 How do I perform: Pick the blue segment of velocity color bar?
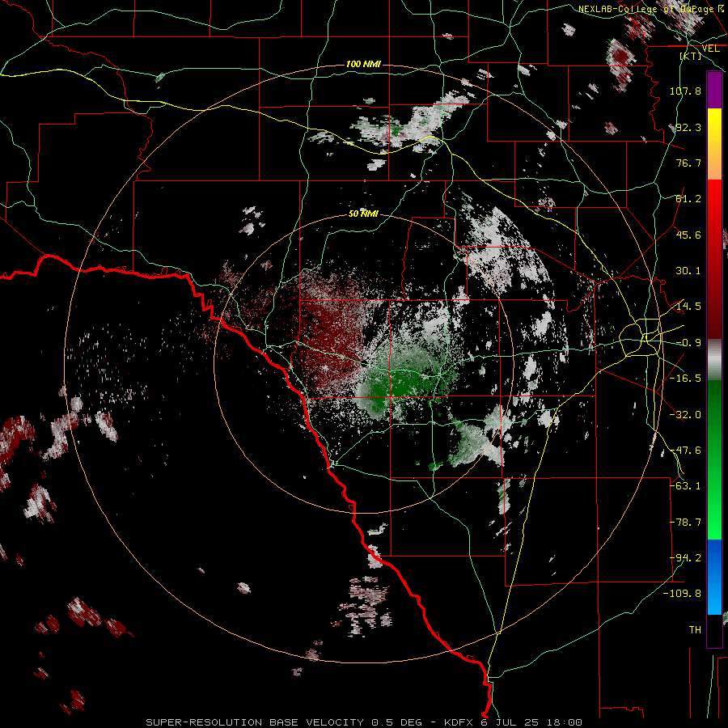click(x=714, y=577)
